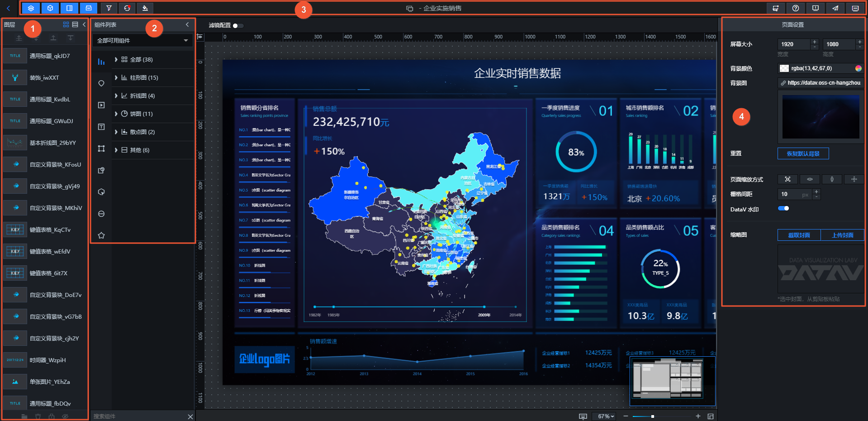Adjust the canvas zoom slider handle

pos(652,416)
